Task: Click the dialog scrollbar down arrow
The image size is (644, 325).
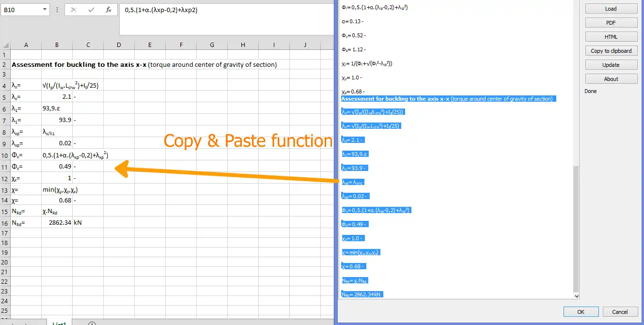Action: [576, 295]
